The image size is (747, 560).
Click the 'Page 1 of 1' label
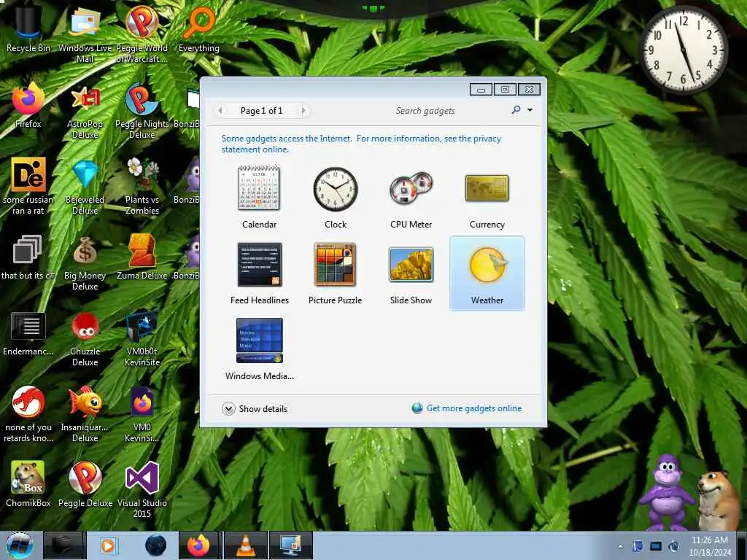tap(261, 111)
